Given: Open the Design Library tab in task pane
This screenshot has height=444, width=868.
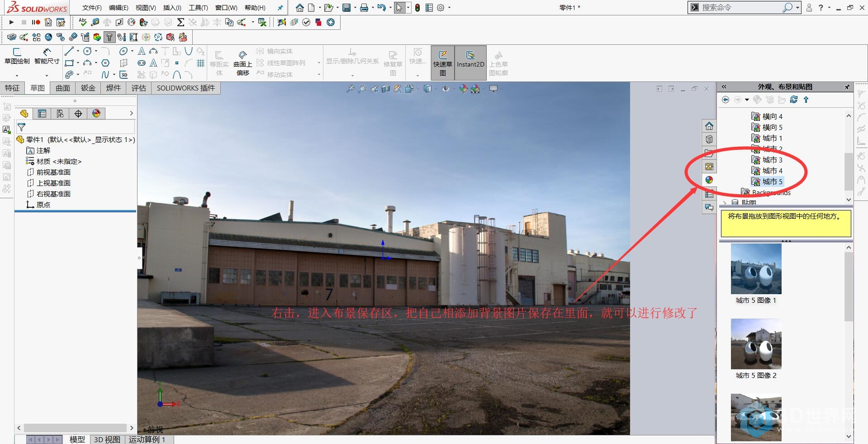Looking at the screenshot, I should pyautogui.click(x=709, y=139).
